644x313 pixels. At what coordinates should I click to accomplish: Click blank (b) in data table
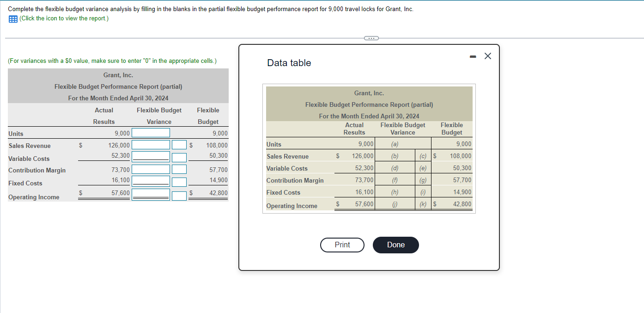(x=395, y=156)
